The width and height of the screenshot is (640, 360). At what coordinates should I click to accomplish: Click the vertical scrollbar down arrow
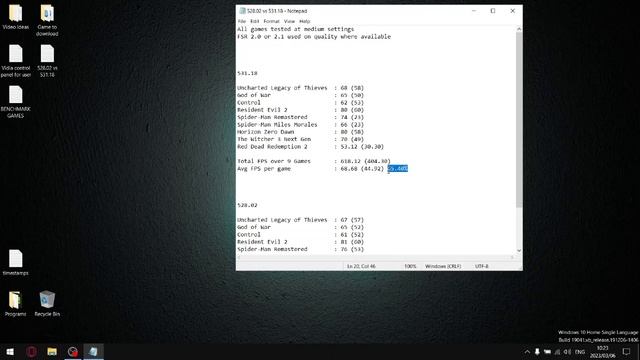click(x=519, y=251)
